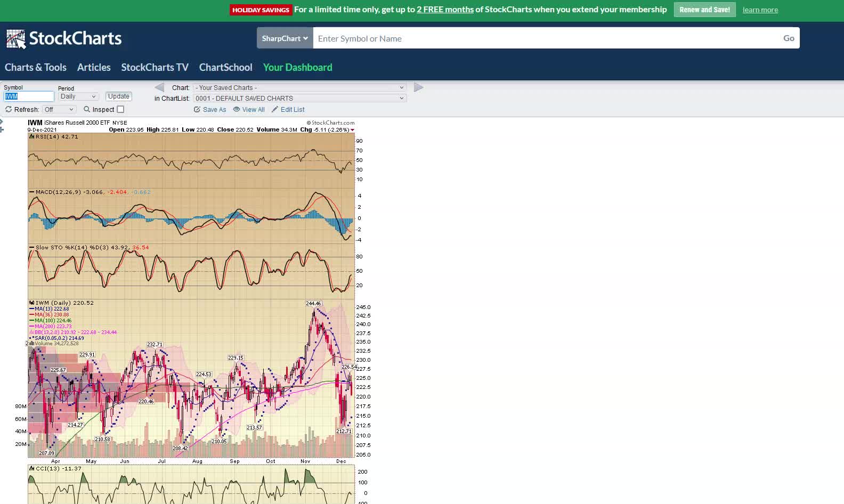Click the Go search button

pos(789,38)
